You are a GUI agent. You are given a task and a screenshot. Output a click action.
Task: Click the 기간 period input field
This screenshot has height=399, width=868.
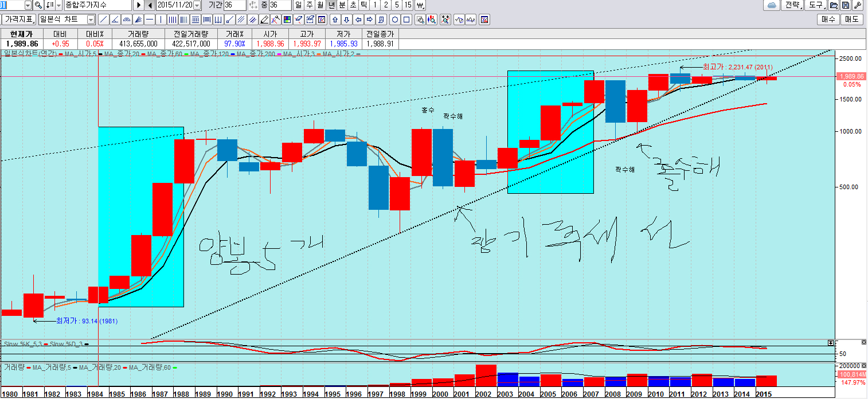(234, 5)
